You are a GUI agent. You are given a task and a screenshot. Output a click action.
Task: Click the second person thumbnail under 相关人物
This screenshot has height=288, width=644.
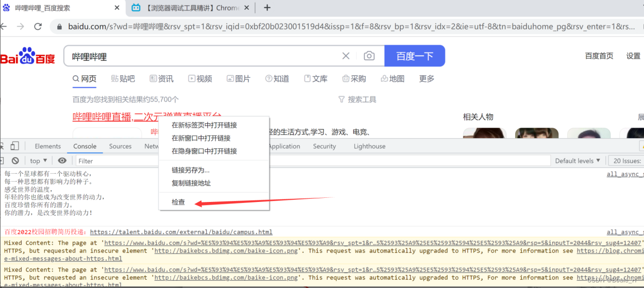coord(537,133)
